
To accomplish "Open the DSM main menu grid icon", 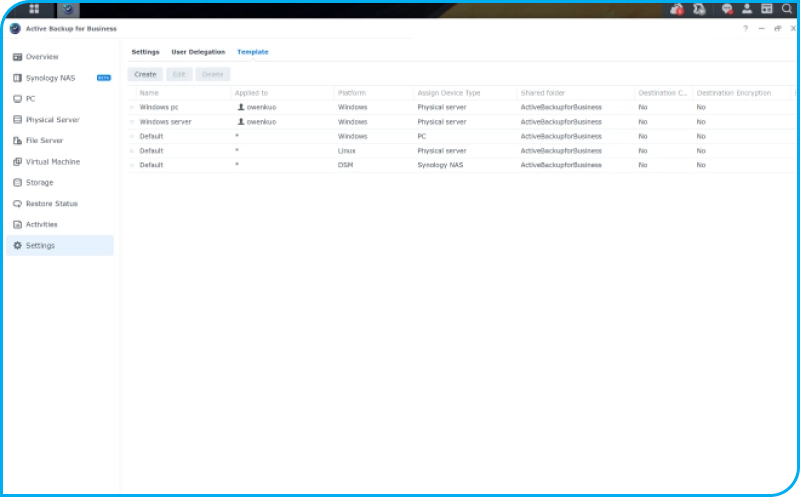I will (x=34, y=9).
